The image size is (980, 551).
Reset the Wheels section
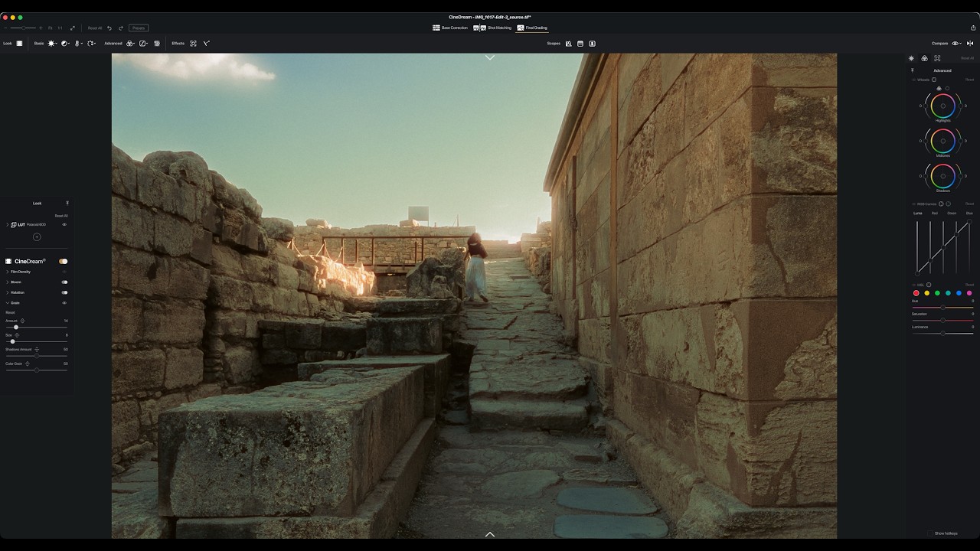coord(969,80)
